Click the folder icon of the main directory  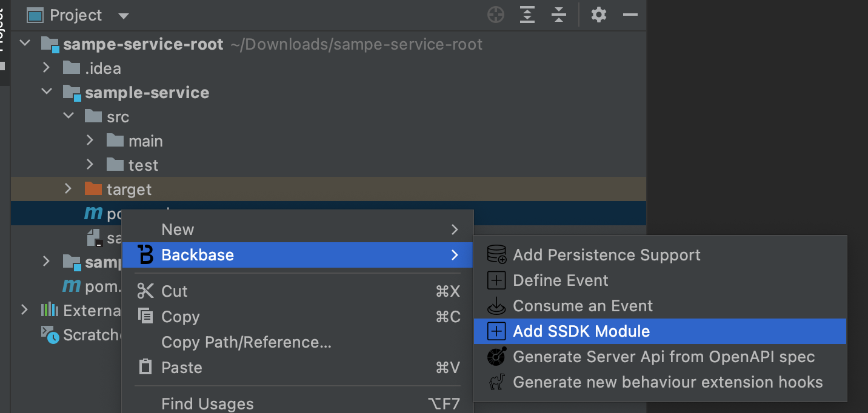(115, 140)
